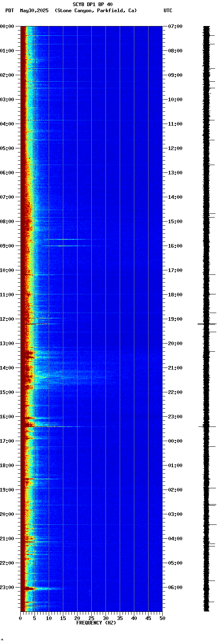Click the PDT time label '13:00'

pyautogui.click(x=7, y=344)
